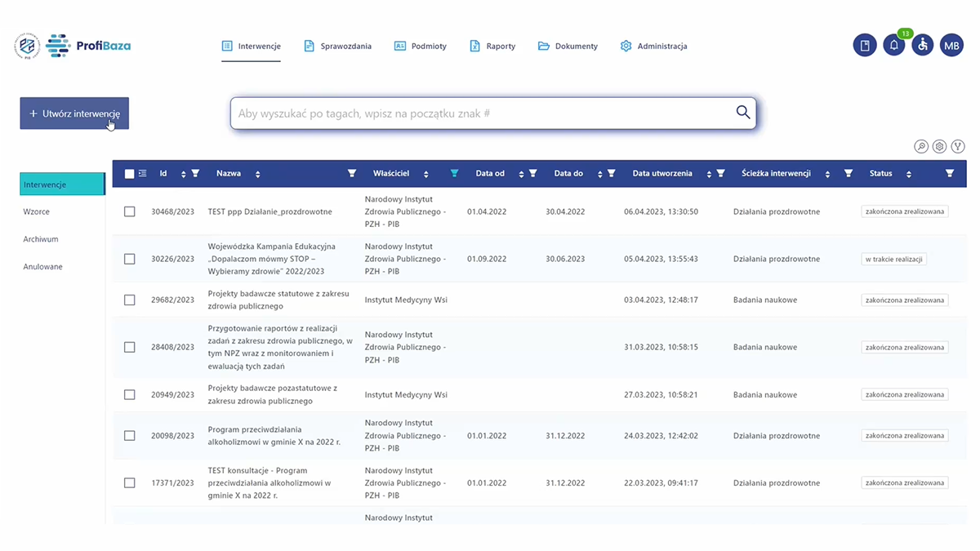The height and width of the screenshot is (551, 980).
Task: Click sort arrows on Data utworzenia column
Action: [x=709, y=174]
